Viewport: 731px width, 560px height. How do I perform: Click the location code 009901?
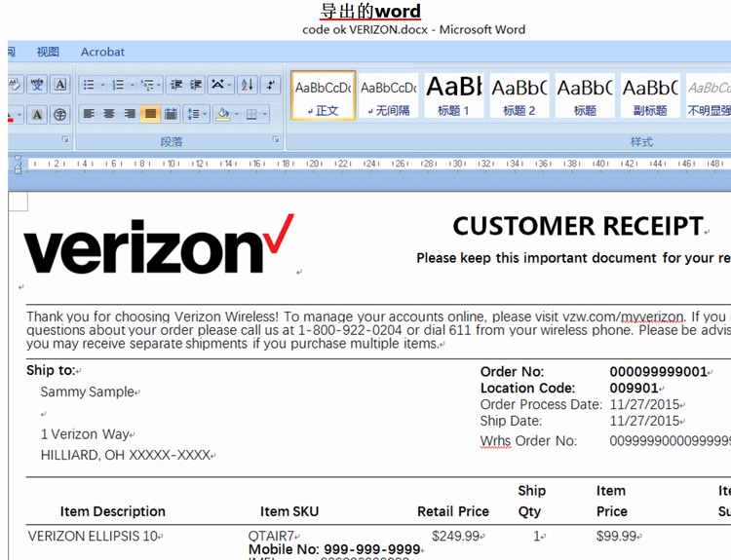click(x=634, y=388)
